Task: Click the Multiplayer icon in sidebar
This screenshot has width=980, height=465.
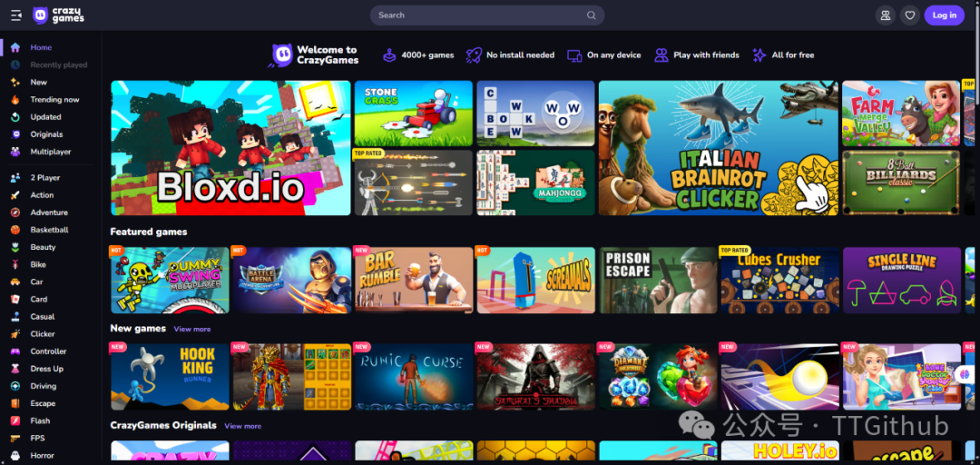Action: click(x=15, y=152)
